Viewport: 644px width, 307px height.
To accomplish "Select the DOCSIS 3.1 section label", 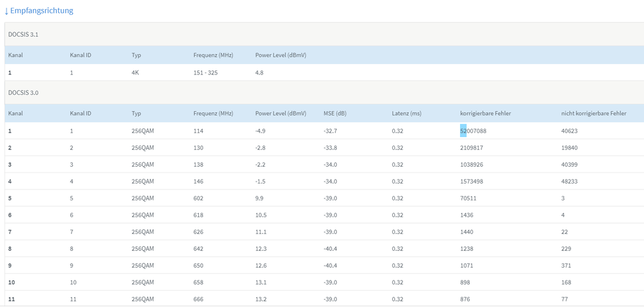I will pos(23,34).
